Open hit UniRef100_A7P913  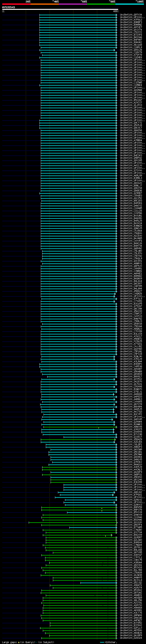coord(131,20)
